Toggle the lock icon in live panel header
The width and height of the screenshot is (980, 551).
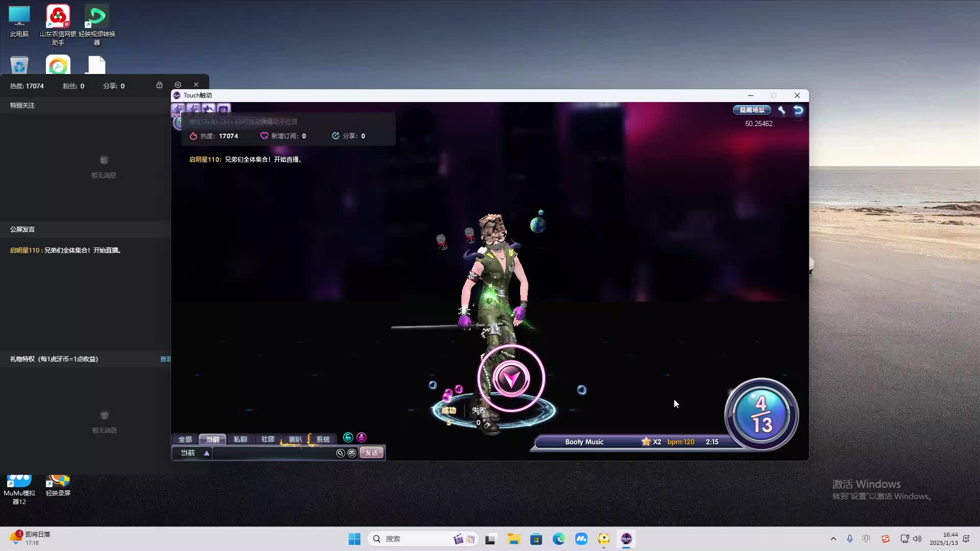[x=159, y=85]
